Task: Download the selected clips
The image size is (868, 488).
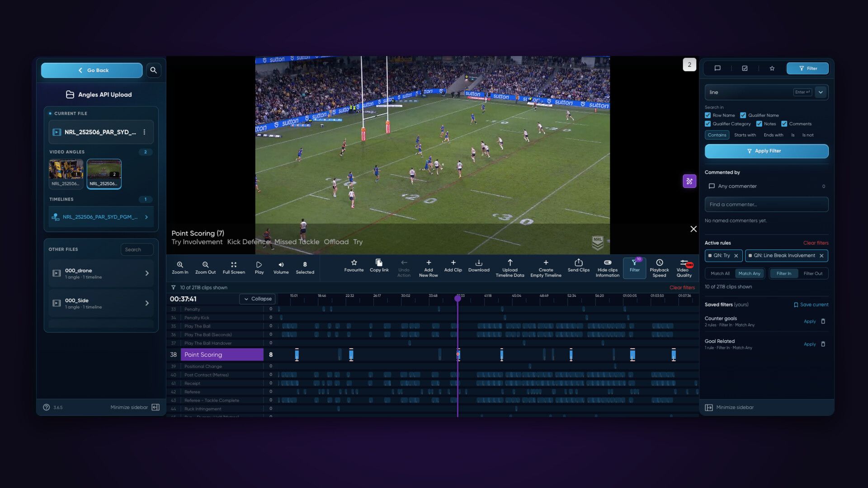Action: [x=479, y=266]
